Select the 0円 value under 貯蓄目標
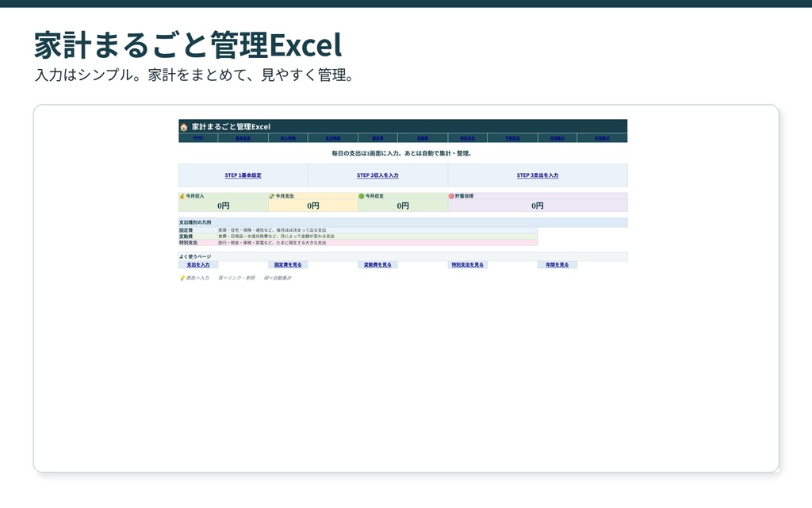The width and height of the screenshot is (812, 508). click(538, 206)
